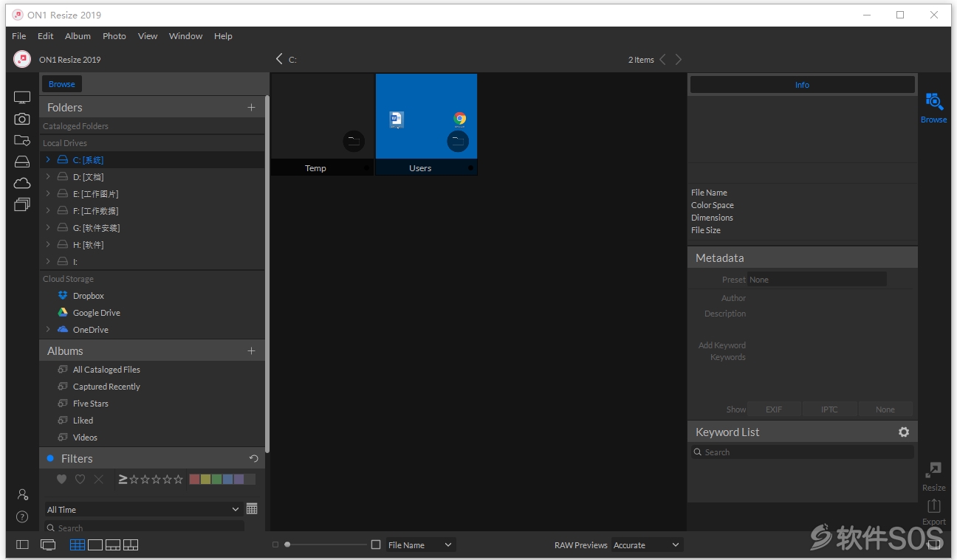
Task: Open the Album menu
Action: 78,36
